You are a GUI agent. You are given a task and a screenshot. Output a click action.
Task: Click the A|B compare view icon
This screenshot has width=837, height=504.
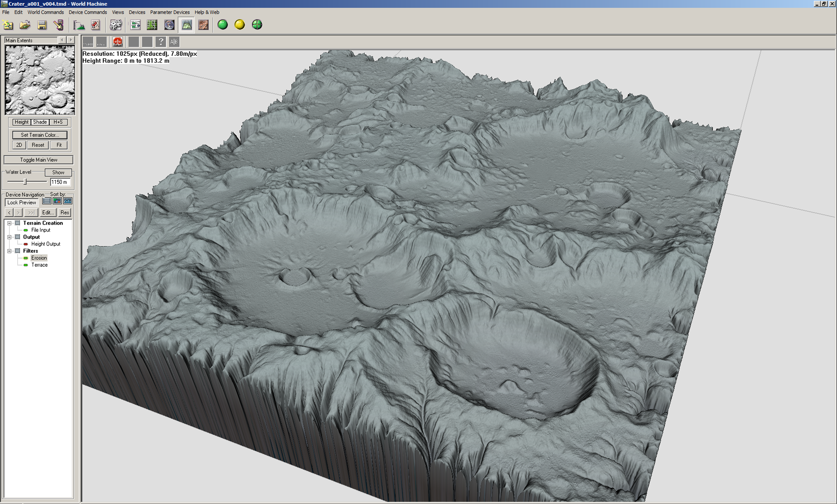coord(174,42)
